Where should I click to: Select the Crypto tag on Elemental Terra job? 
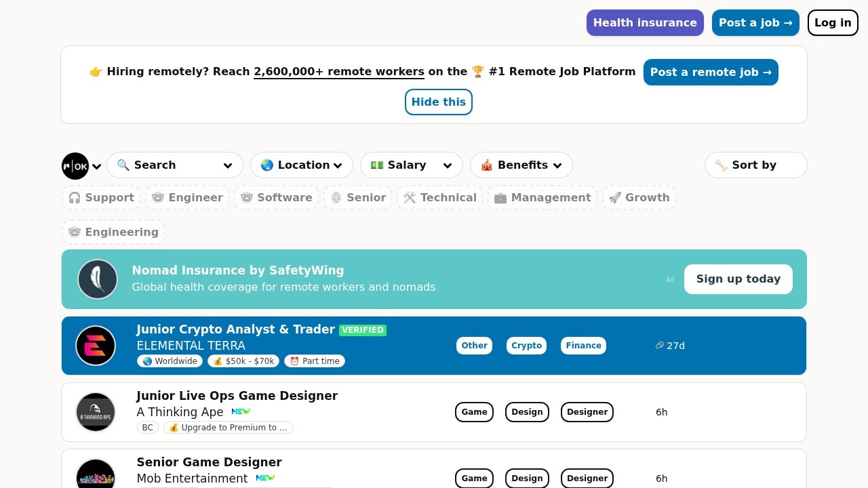(x=526, y=346)
